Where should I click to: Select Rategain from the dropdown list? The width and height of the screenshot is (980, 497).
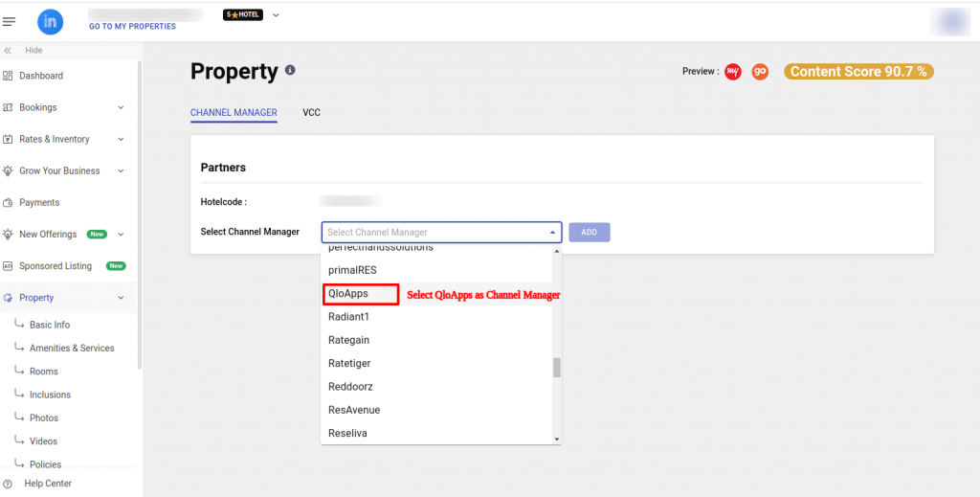436,340
